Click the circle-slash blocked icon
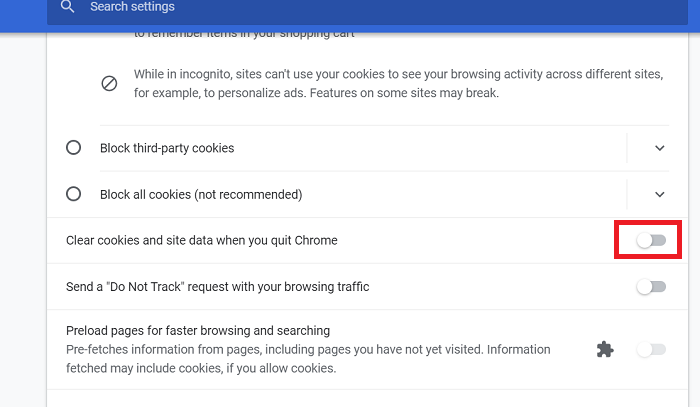Viewport: 700px width, 407px height. [x=109, y=84]
